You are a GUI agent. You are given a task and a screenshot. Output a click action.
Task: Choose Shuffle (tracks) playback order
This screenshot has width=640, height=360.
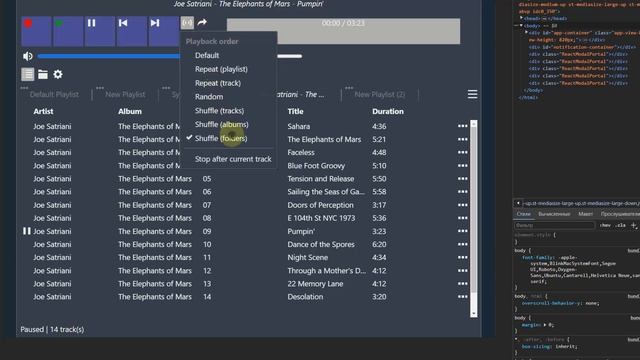point(219,111)
